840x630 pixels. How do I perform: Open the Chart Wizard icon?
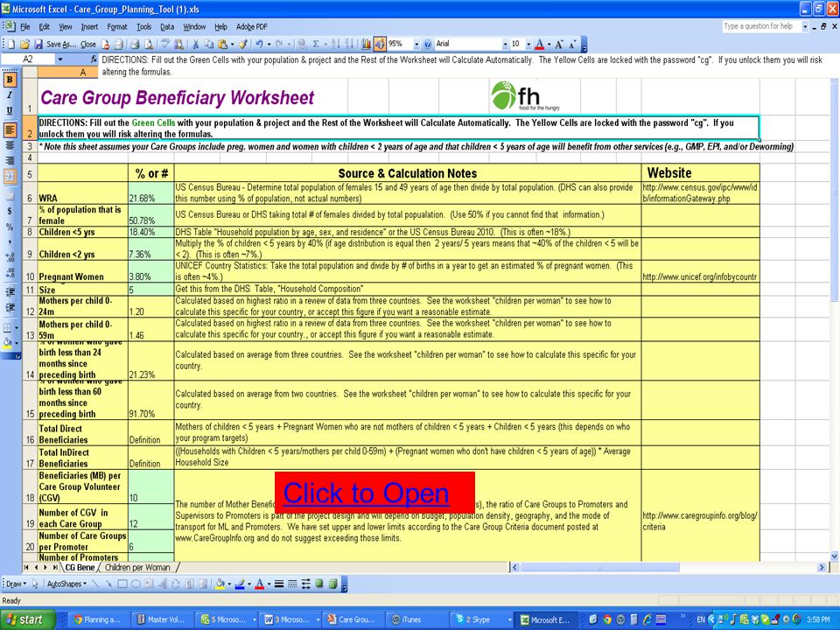click(x=367, y=44)
